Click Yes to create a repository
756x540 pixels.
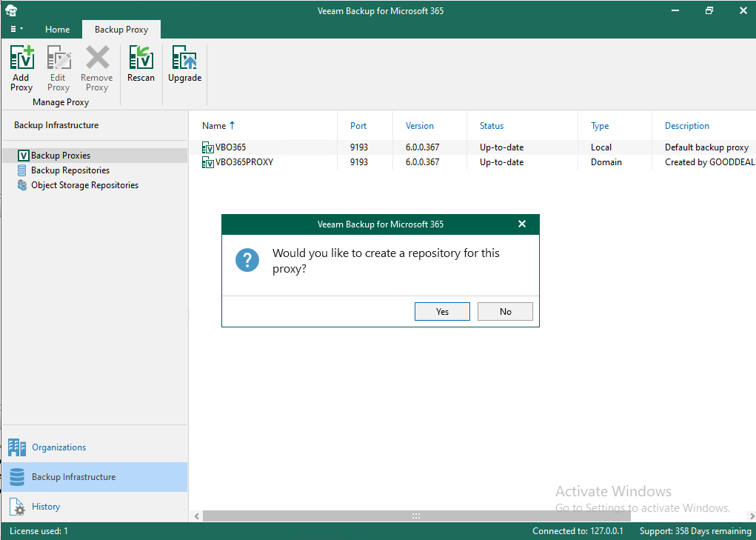[442, 311]
